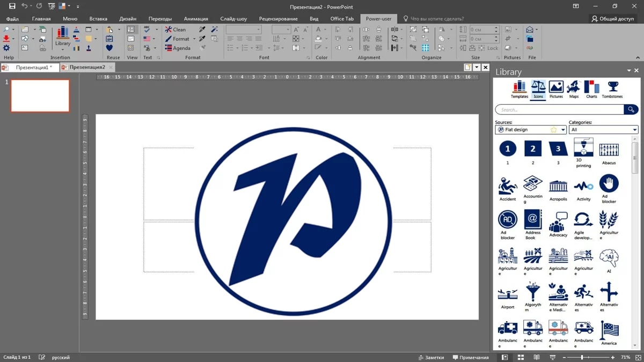Click the Library search field
644x362 pixels.
tap(559, 109)
